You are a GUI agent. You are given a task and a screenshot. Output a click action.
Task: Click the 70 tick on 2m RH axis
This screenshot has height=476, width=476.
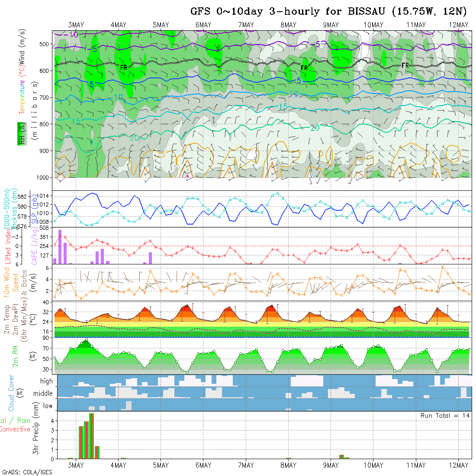45,348
